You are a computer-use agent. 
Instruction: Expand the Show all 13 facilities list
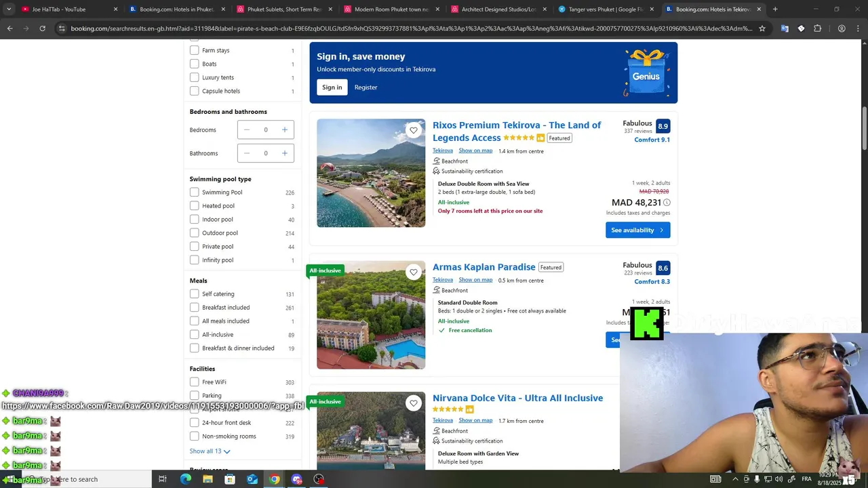click(210, 451)
